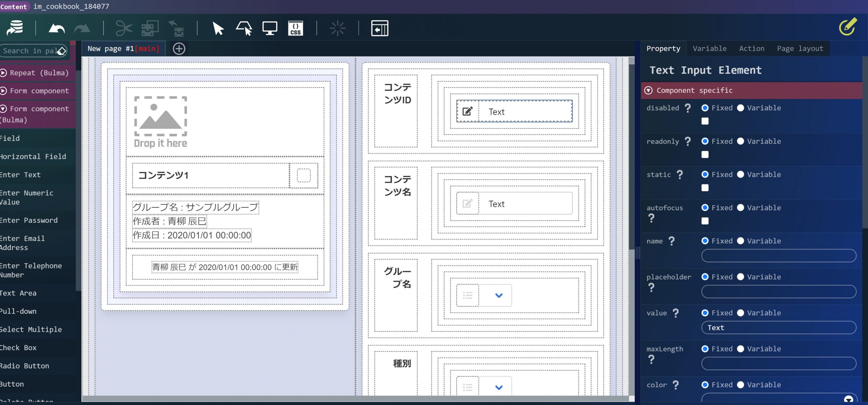Select Variable radio for disabled
This screenshot has height=405, width=868.
tap(741, 108)
